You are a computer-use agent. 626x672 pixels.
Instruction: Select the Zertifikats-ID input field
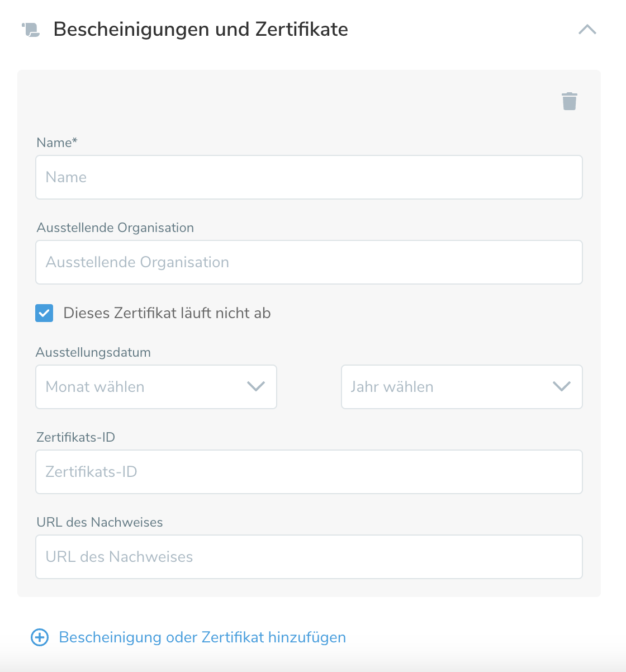click(x=309, y=472)
